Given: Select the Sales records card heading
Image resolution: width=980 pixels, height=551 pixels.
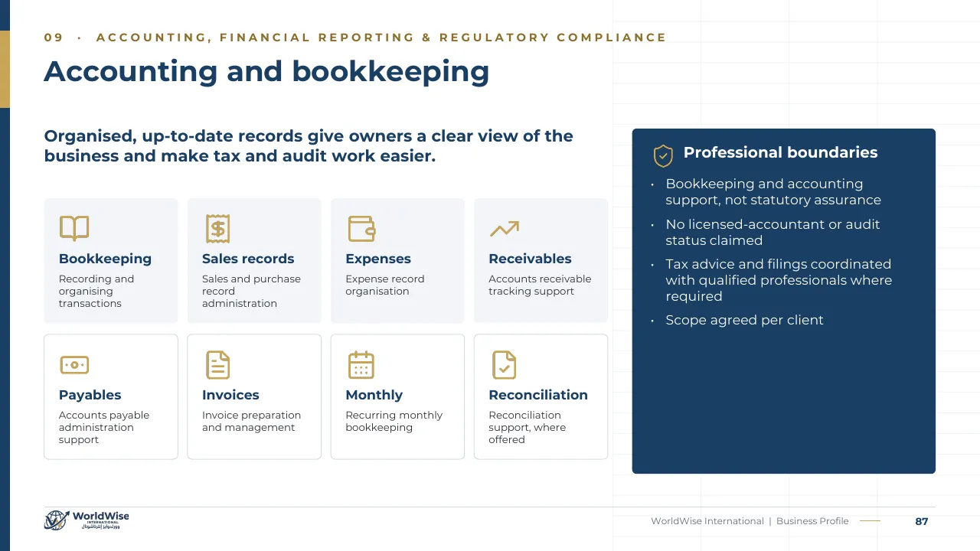Looking at the screenshot, I should (x=248, y=259).
